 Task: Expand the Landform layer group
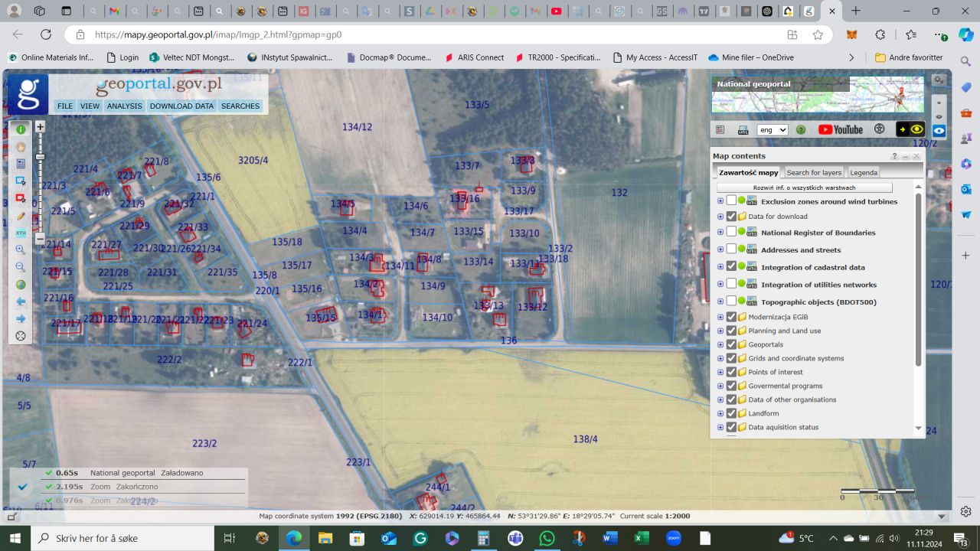click(720, 413)
